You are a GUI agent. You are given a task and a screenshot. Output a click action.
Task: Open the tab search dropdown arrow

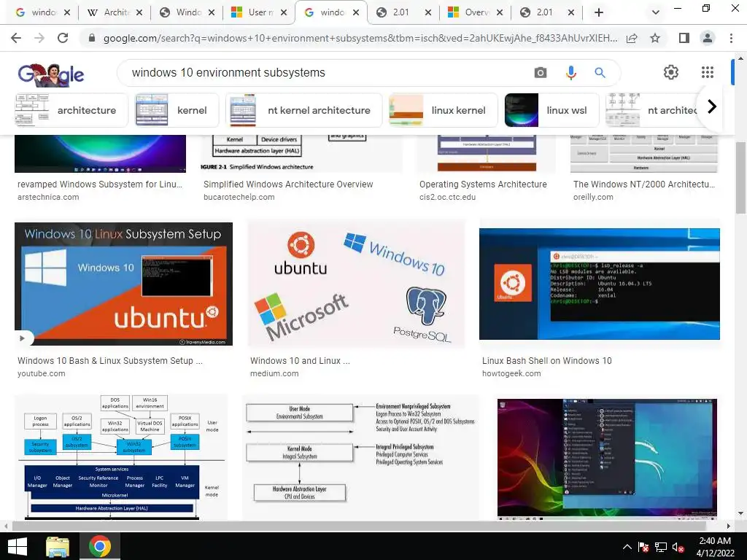[x=656, y=12]
